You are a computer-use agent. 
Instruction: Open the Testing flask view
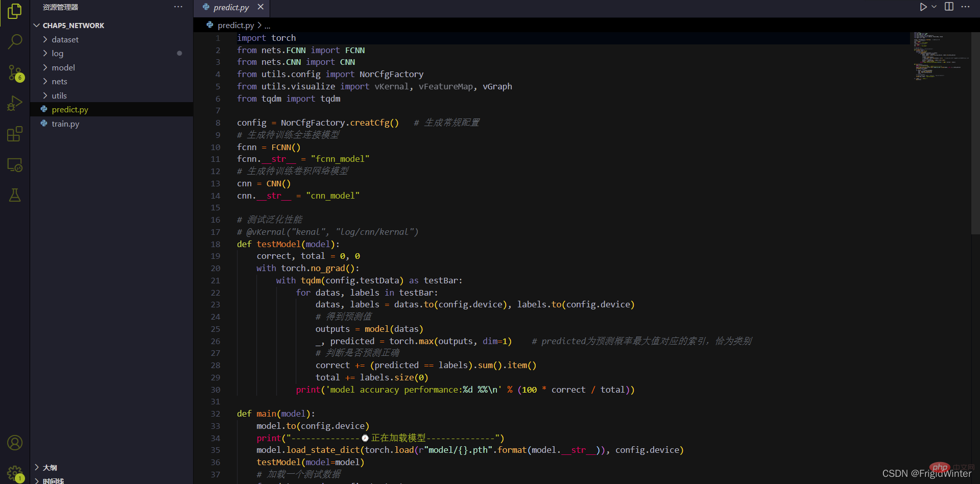click(x=15, y=195)
